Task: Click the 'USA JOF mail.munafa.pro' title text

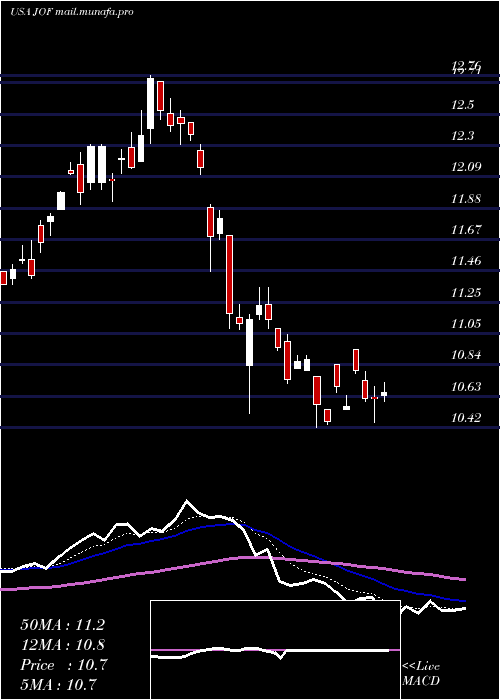Action: click(x=72, y=12)
